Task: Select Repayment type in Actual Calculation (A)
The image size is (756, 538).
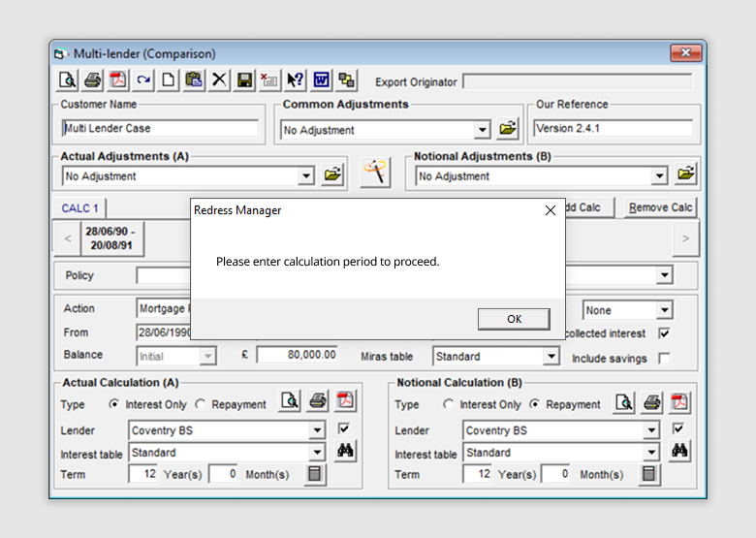Action: tap(201, 404)
